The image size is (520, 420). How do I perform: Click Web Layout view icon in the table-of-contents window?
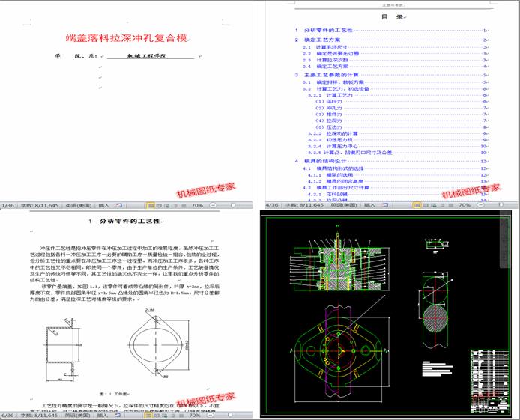(434, 205)
